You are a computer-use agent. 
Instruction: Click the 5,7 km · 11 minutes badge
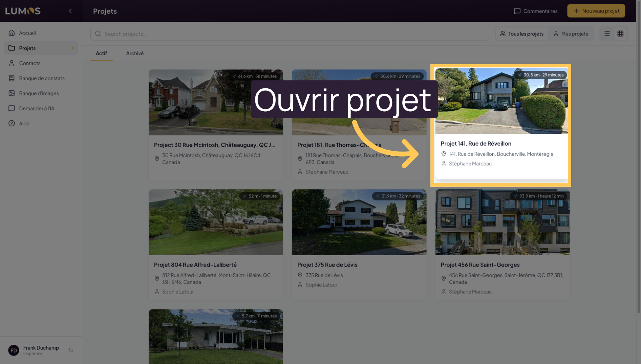click(x=256, y=316)
